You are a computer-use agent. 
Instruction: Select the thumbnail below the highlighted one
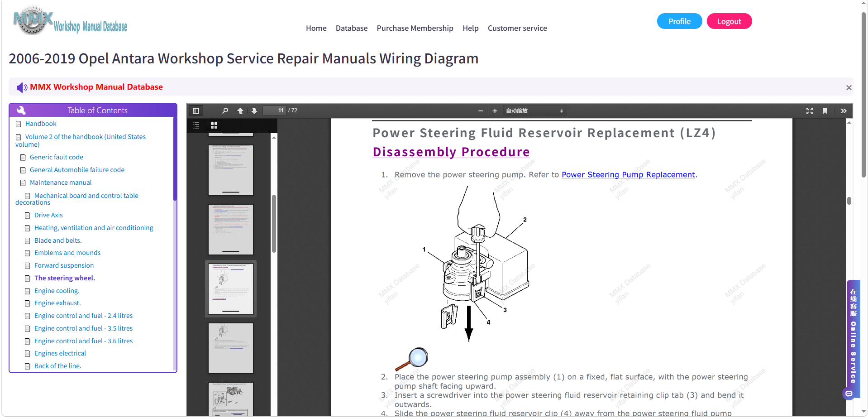click(x=231, y=348)
